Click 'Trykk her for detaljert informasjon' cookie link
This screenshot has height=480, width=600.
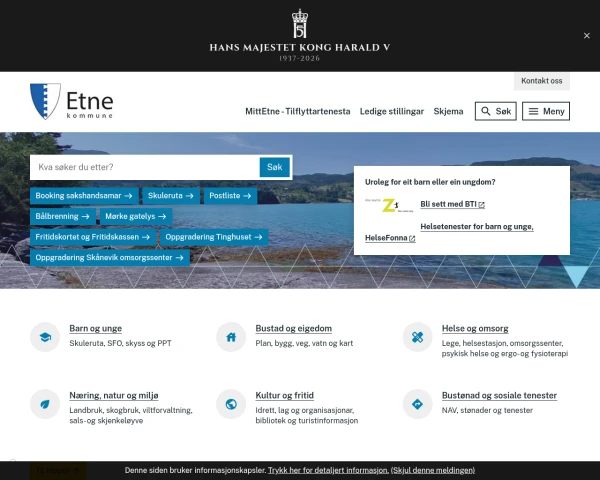click(328, 470)
